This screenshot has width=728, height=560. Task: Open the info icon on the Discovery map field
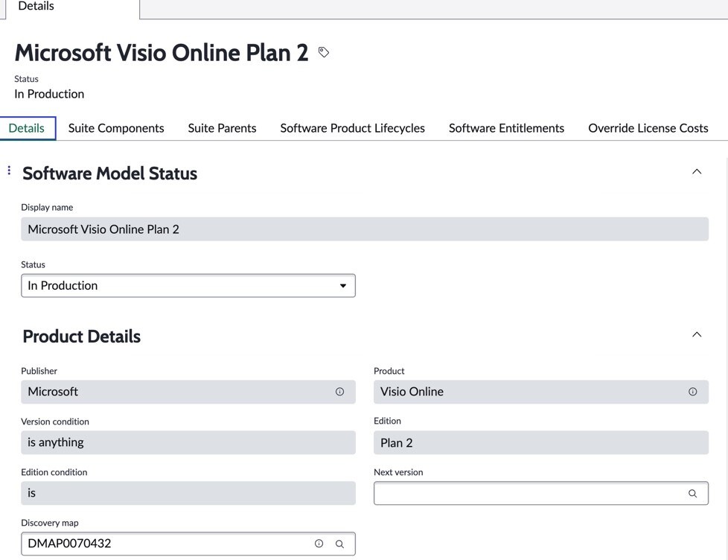pos(319,543)
